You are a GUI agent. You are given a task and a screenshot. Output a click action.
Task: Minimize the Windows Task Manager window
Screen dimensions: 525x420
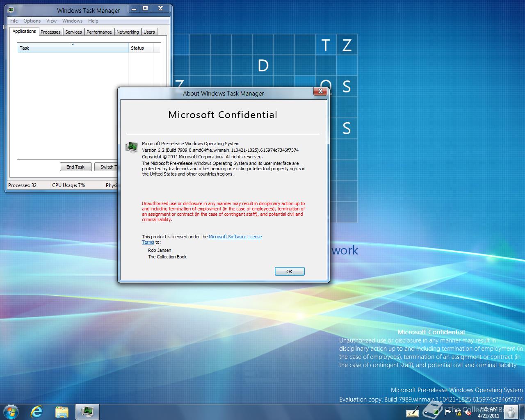(133, 8)
